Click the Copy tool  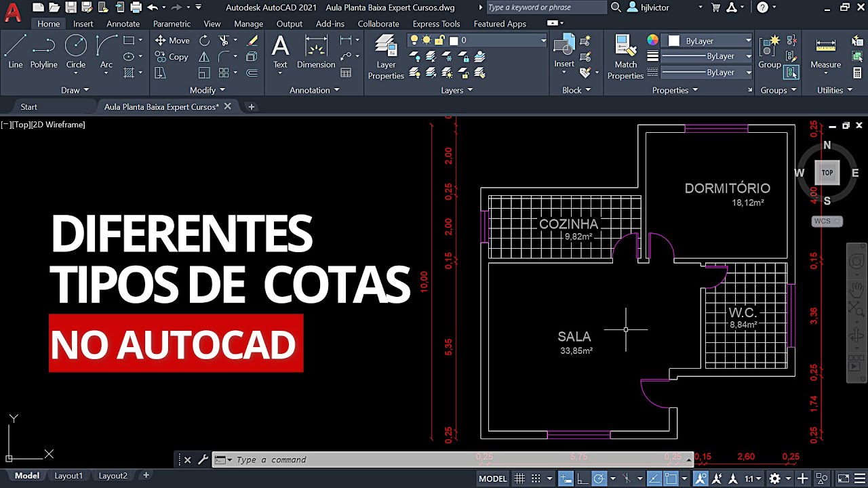click(x=172, y=57)
